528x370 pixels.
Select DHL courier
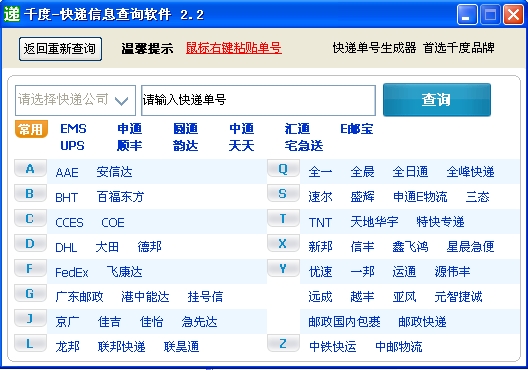(x=66, y=247)
